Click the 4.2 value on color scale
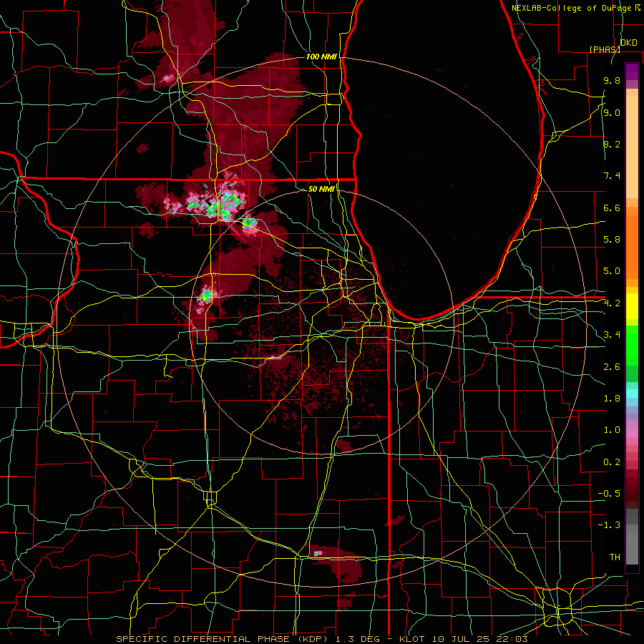Viewport: 644px width, 644px height. (612, 303)
